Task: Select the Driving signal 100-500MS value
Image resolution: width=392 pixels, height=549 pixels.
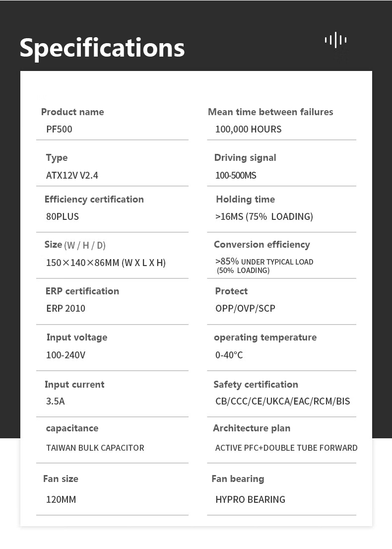Action: point(236,175)
